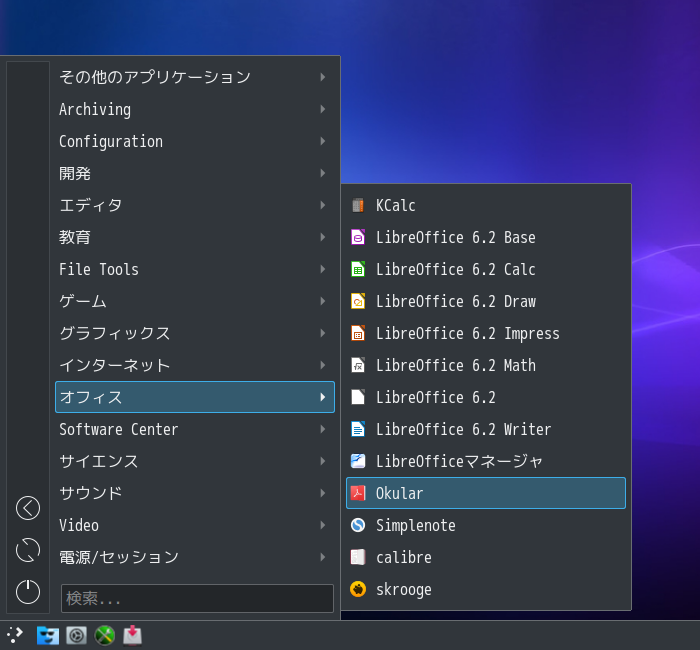The height and width of the screenshot is (650, 700).
Task: Click the LibreOffice 6.2 Base icon
Action: 358,238
